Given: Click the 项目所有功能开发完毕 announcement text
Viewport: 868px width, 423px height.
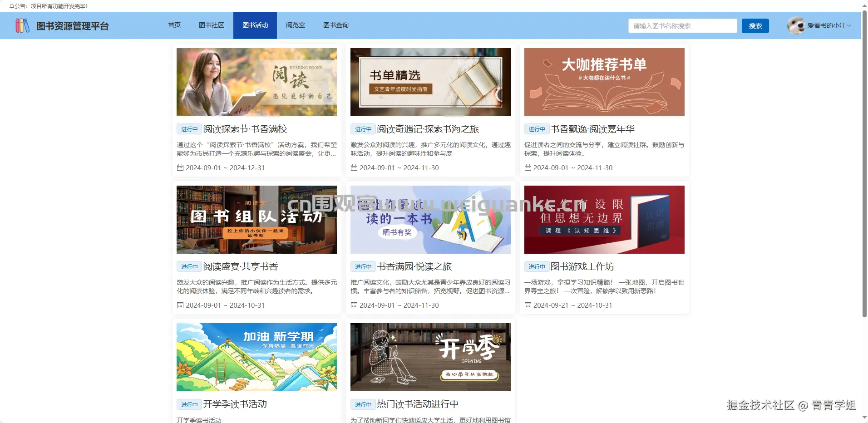Looking at the screenshot, I should pos(59,6).
